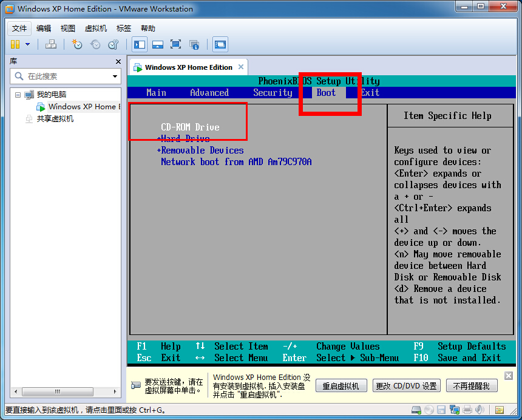The height and width of the screenshot is (420, 522).
Task: Click the CD/DVD status icon
Action: coord(430,410)
